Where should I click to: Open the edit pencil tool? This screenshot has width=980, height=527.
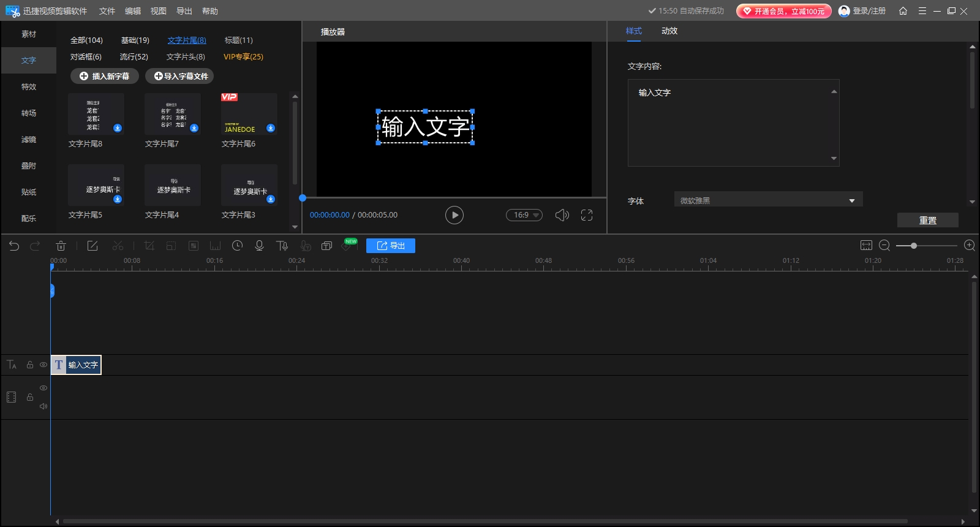92,246
